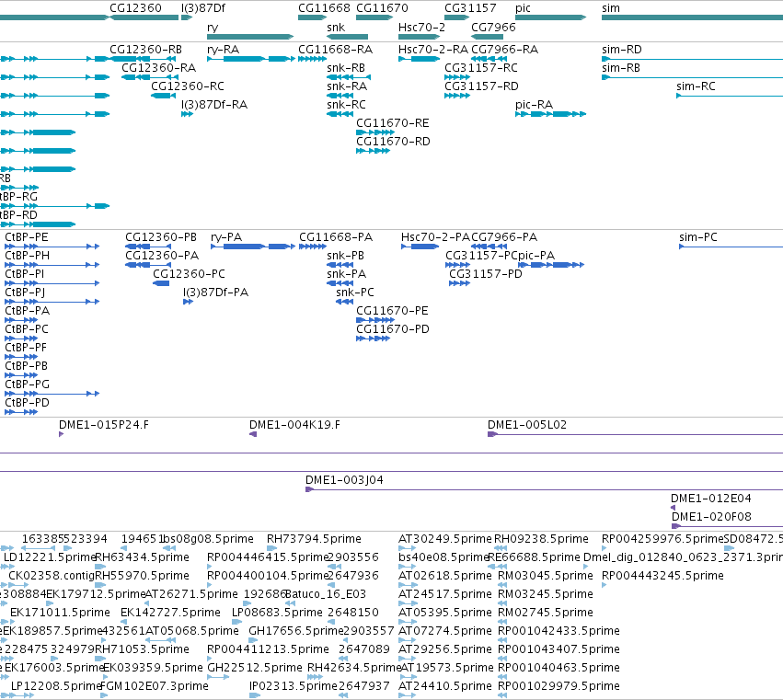Click the CtBP-PJ protein label
Screen dimensions: 783x700
(25, 293)
